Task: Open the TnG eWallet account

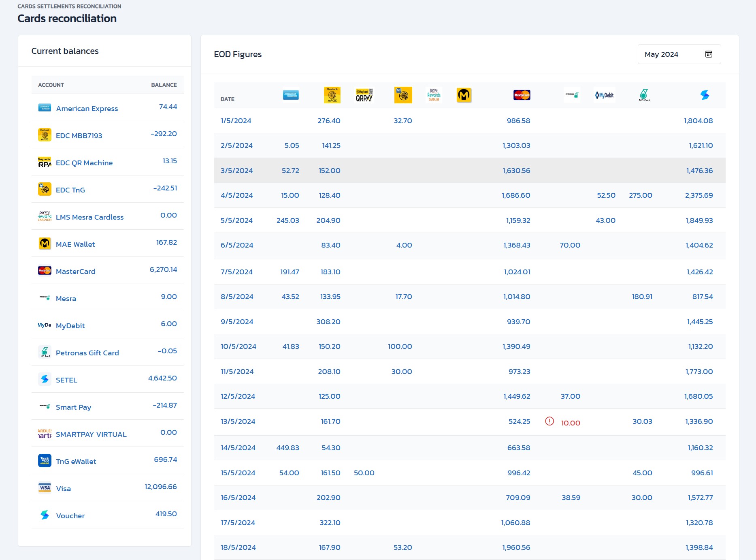Action: pos(76,462)
